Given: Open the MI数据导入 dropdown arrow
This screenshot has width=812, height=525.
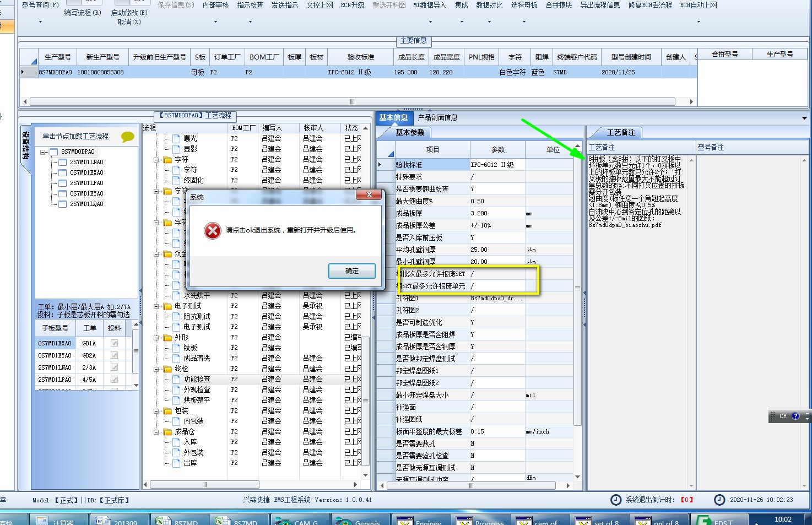Looking at the screenshot, I should click(x=430, y=22).
